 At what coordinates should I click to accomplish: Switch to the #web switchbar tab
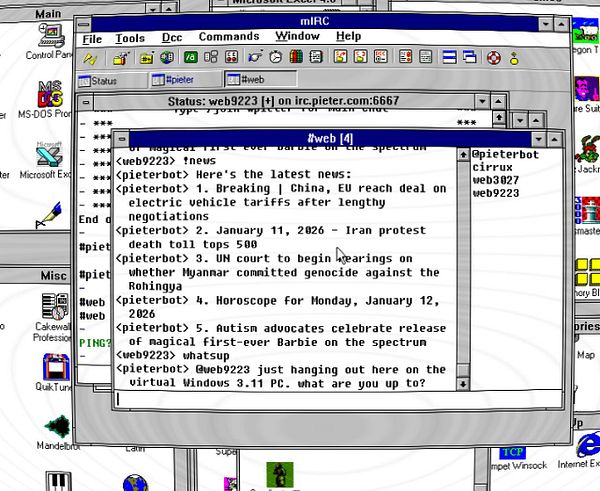click(261, 79)
